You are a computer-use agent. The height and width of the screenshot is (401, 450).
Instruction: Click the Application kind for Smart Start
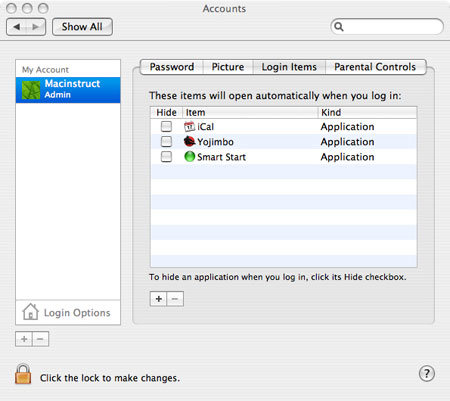point(347,157)
